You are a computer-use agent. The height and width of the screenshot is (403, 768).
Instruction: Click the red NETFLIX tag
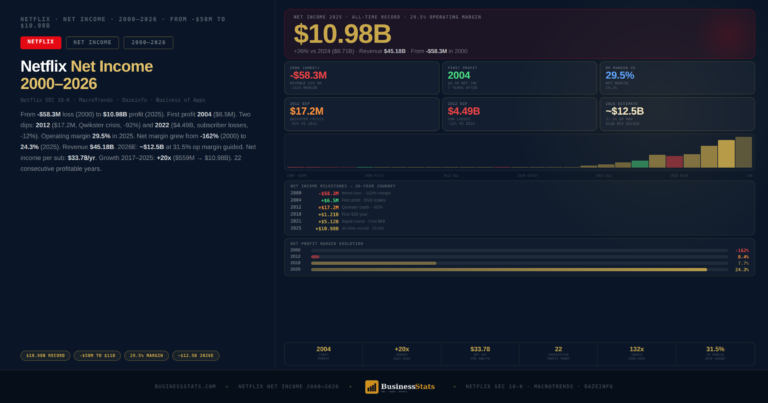click(41, 43)
